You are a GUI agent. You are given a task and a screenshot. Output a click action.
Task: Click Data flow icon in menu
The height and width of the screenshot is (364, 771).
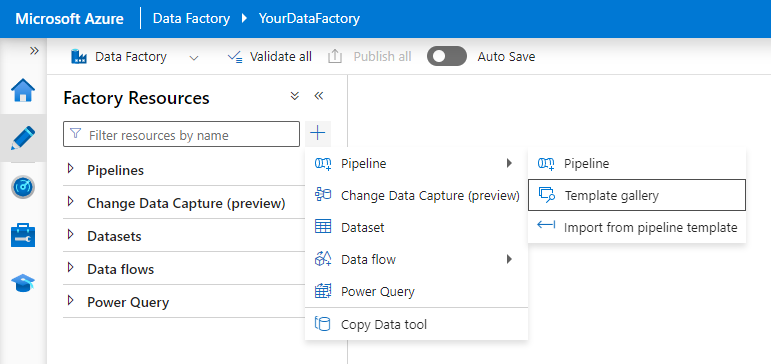coord(323,258)
